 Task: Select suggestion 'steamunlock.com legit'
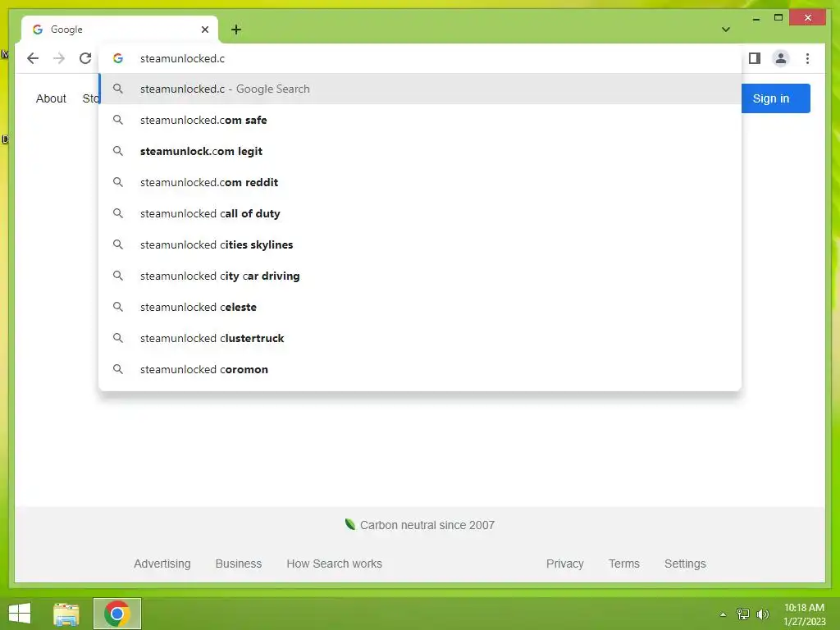click(x=420, y=151)
